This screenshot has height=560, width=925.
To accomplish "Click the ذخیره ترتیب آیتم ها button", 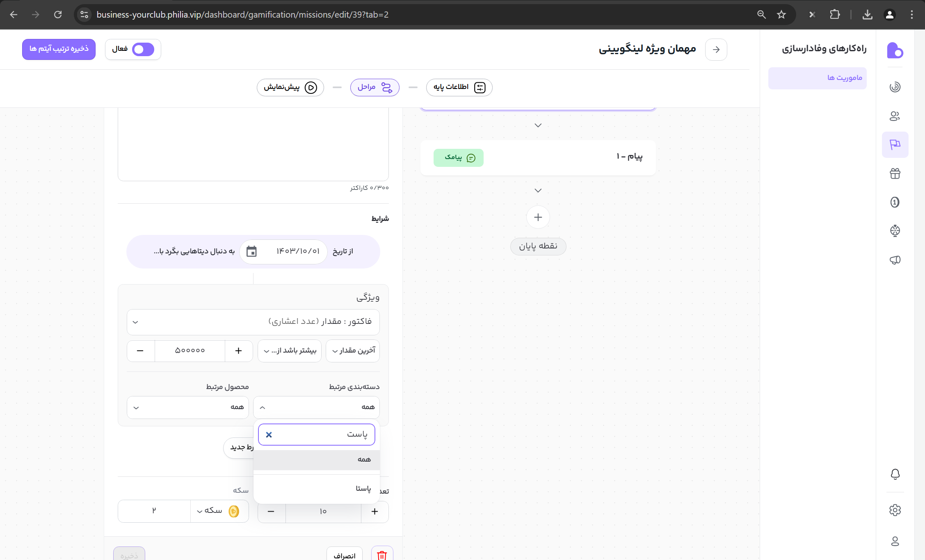I will (x=59, y=49).
